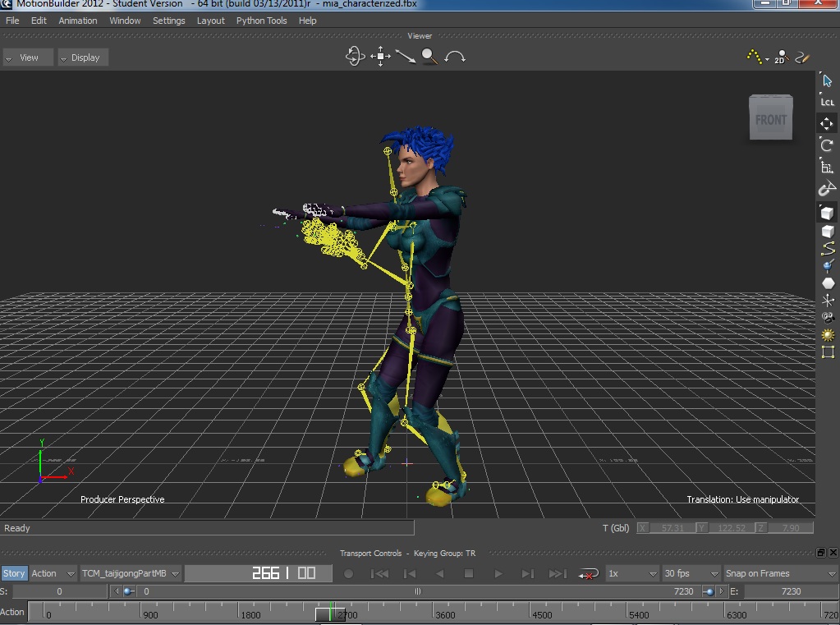Open the Animation menu
Viewport: 840px width, 625px height.
(x=78, y=21)
